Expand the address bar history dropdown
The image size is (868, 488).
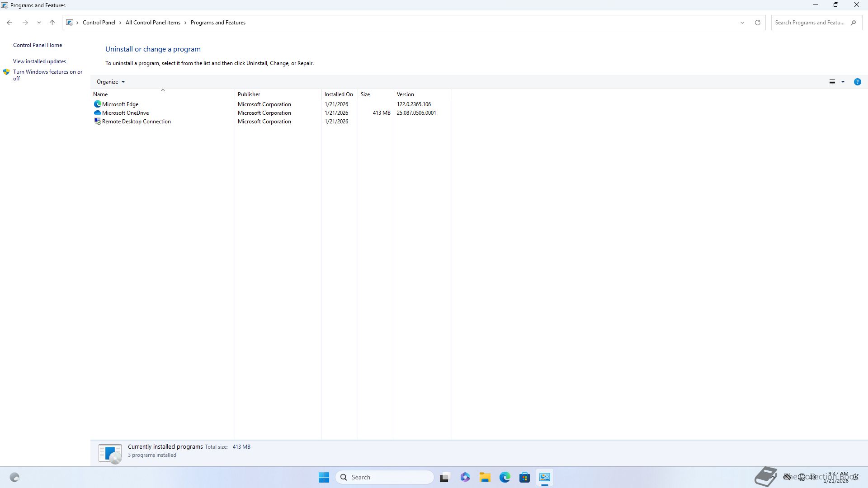tap(742, 23)
